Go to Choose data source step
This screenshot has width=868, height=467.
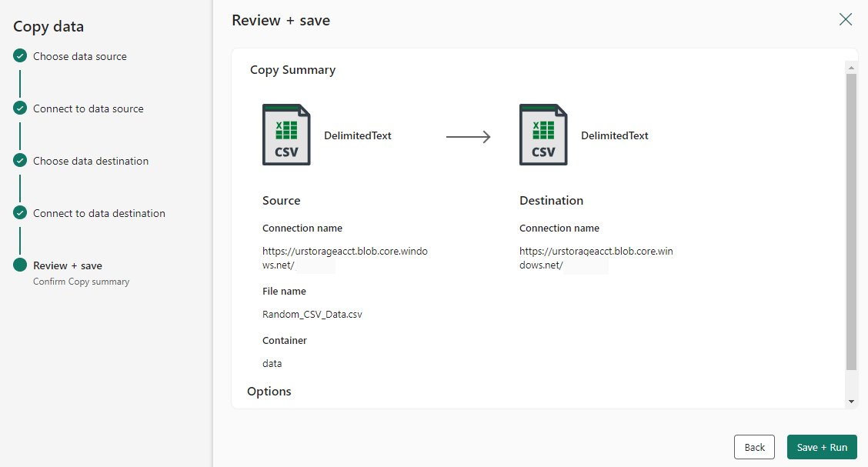(x=80, y=56)
